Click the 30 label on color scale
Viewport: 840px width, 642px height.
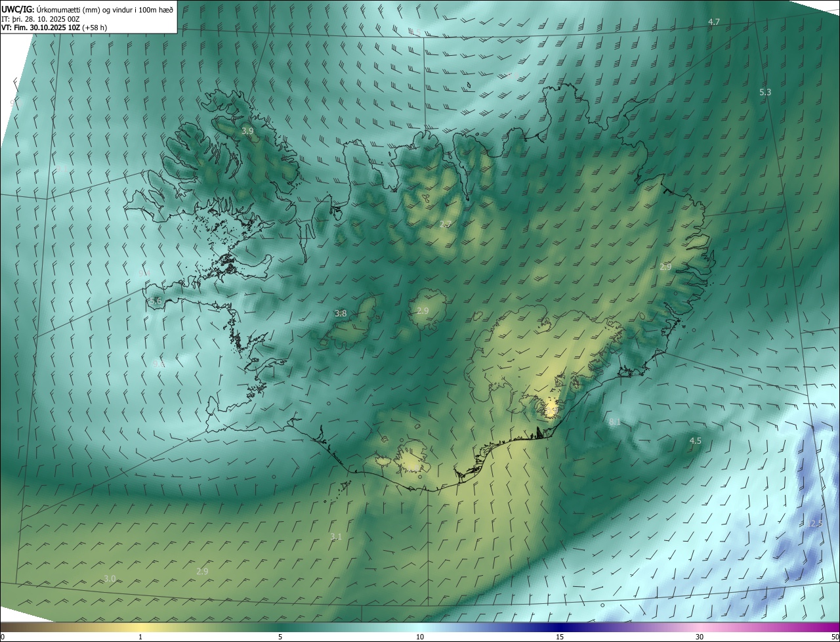pos(700,637)
